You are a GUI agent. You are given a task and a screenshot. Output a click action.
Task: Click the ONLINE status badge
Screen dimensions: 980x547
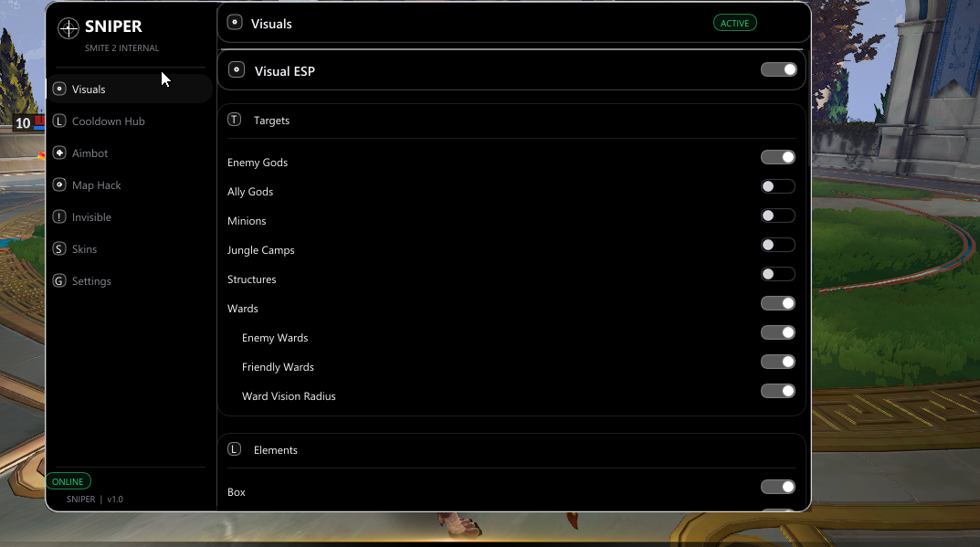68,481
